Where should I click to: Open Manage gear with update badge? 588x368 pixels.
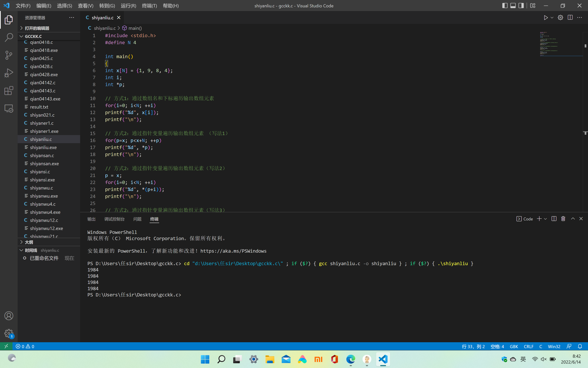point(9,333)
